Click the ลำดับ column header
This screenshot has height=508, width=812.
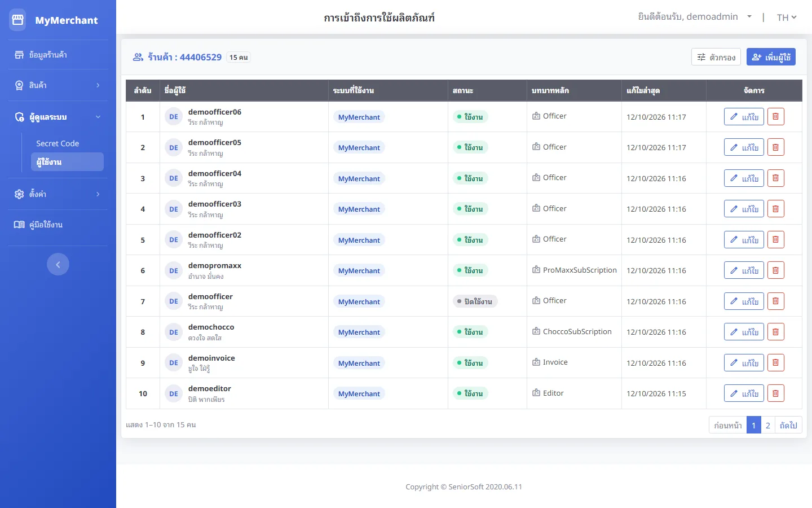point(143,90)
